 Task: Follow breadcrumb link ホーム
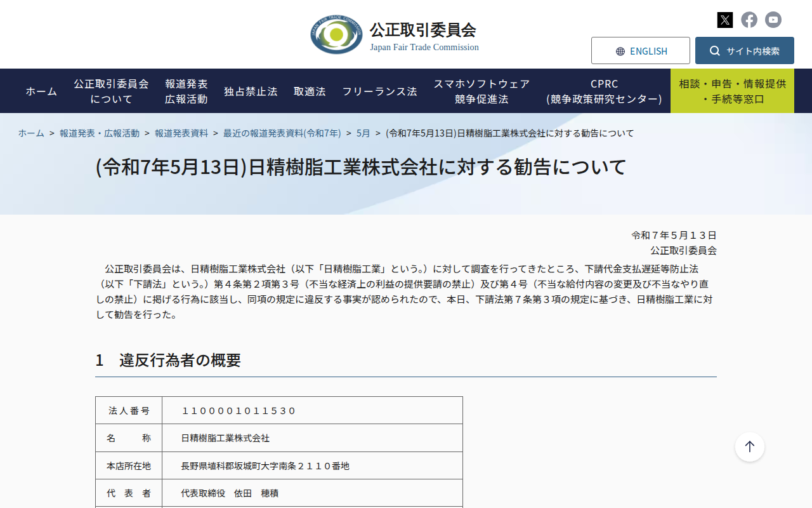(x=31, y=133)
